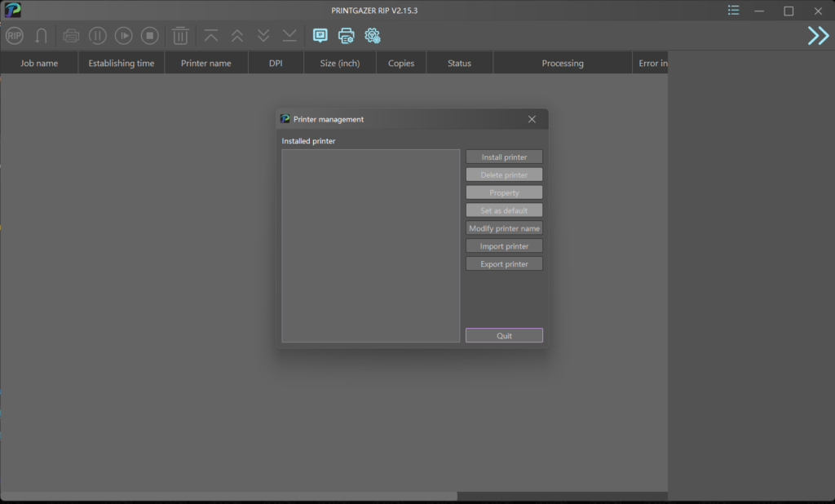Click Set as default button

coord(504,210)
